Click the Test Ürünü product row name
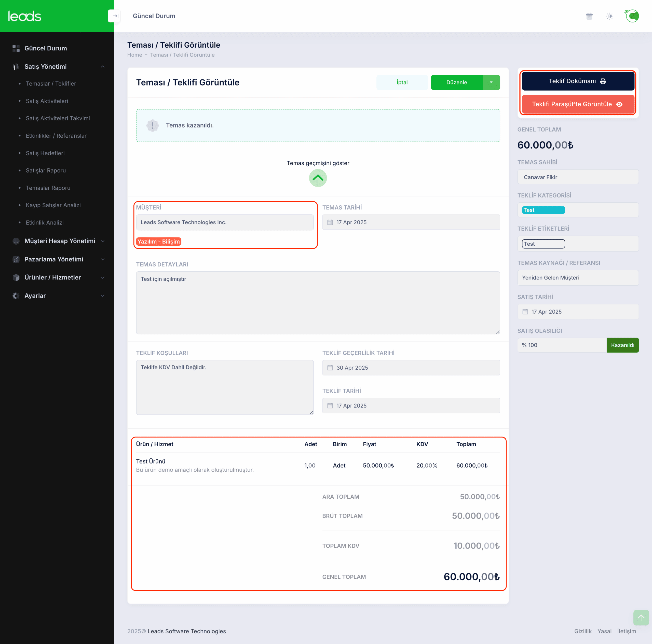Image resolution: width=652 pixels, height=644 pixels. click(x=151, y=461)
